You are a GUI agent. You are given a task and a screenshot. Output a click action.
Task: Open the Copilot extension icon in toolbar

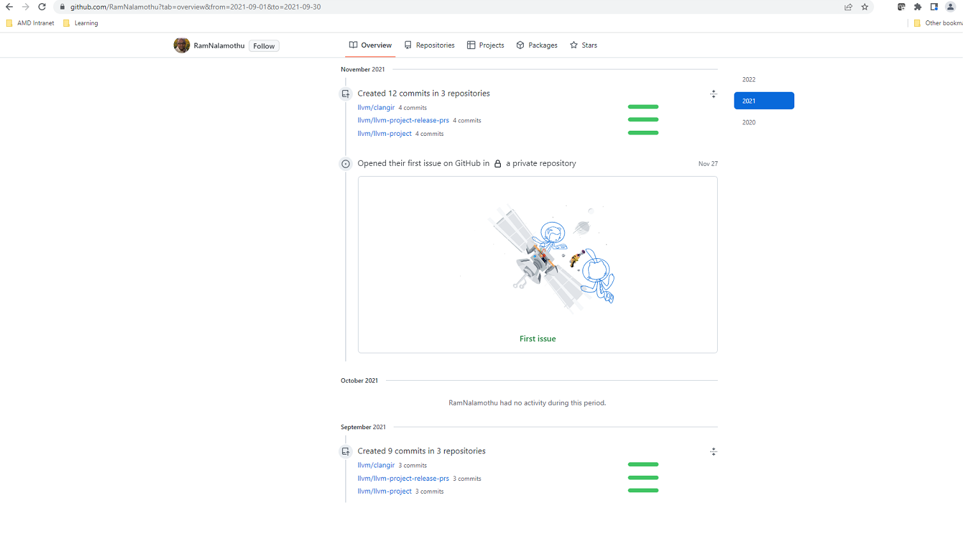pos(901,7)
